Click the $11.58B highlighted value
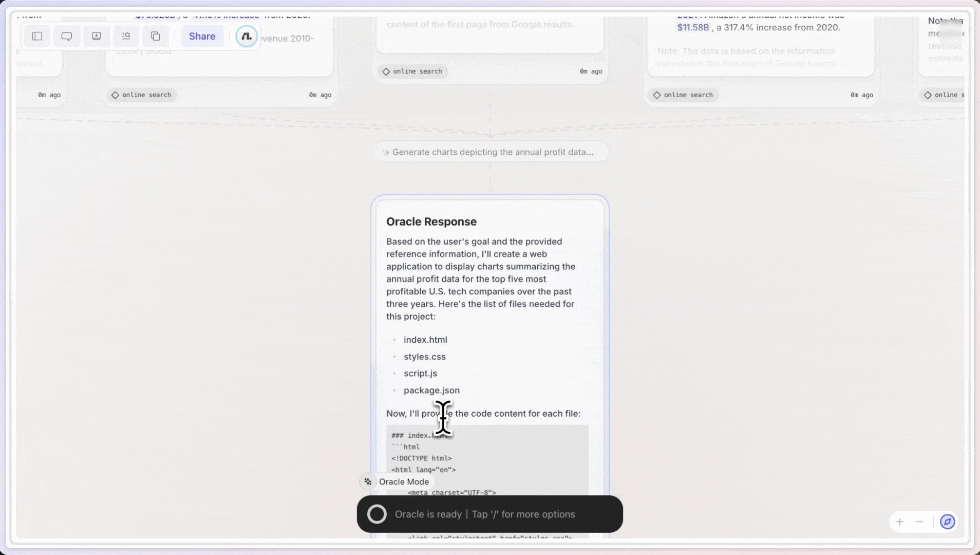This screenshot has height=555, width=980. 693,27
